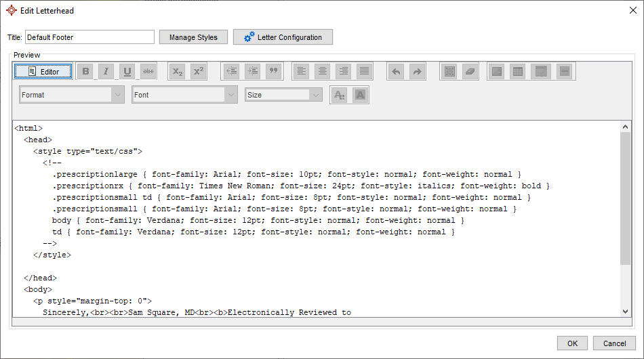644x359 pixels.
Task: Increase indent with indent icon
Action: click(x=253, y=71)
